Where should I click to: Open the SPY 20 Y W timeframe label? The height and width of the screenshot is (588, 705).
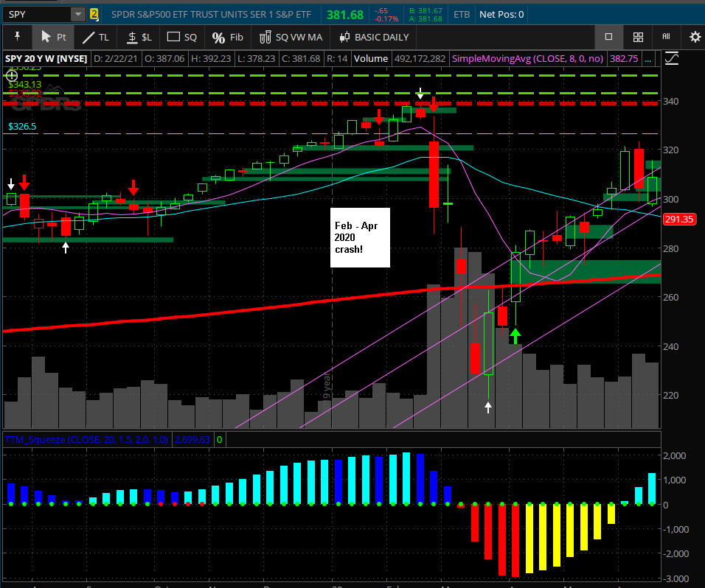[46, 59]
